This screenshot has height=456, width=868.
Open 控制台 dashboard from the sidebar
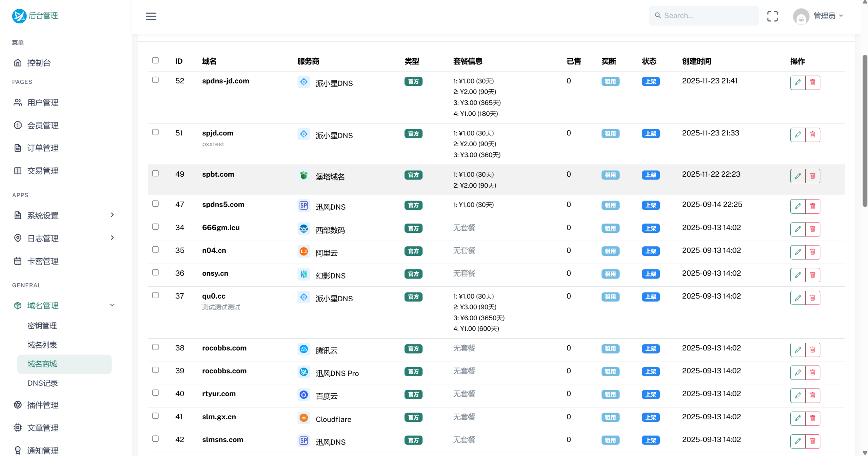tap(39, 62)
